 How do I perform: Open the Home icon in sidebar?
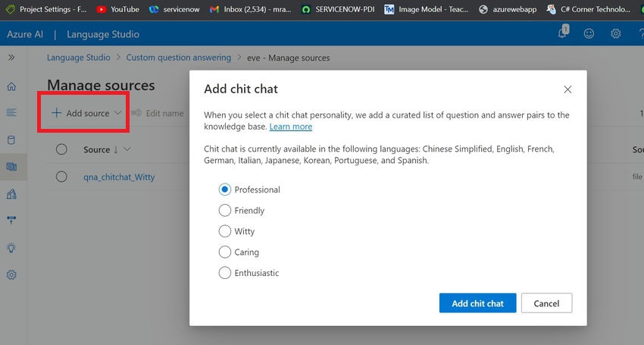click(11, 86)
